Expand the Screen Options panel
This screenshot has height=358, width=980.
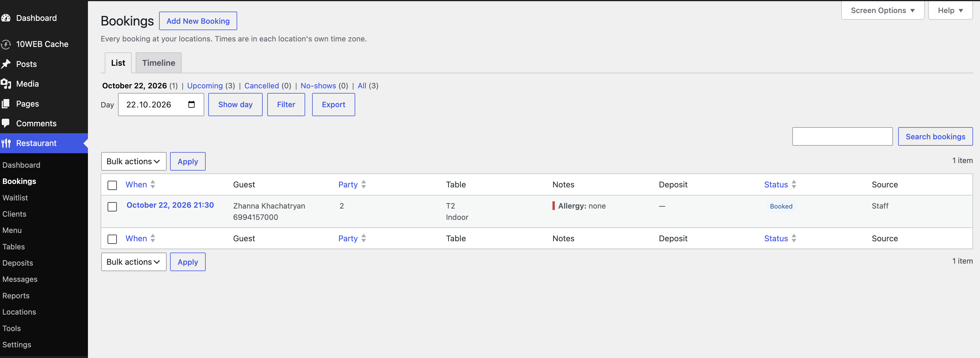883,10
